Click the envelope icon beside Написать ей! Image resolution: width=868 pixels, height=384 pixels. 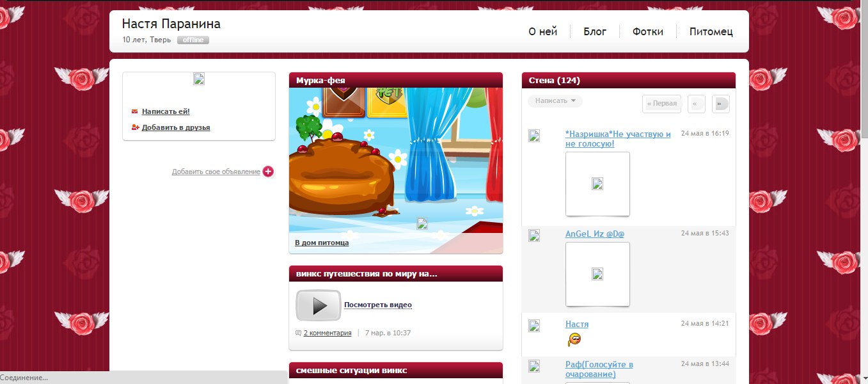pyautogui.click(x=135, y=111)
